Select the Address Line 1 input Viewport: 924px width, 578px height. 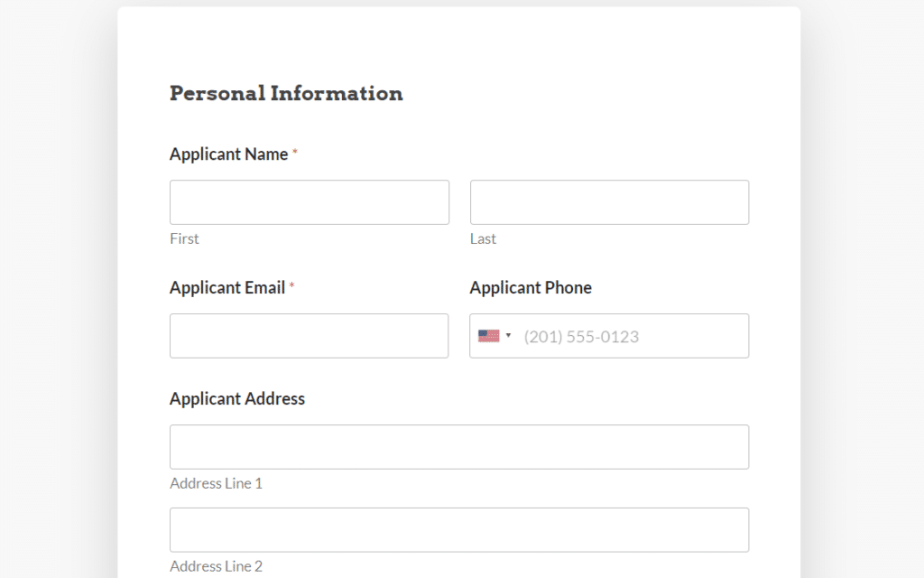pos(459,447)
